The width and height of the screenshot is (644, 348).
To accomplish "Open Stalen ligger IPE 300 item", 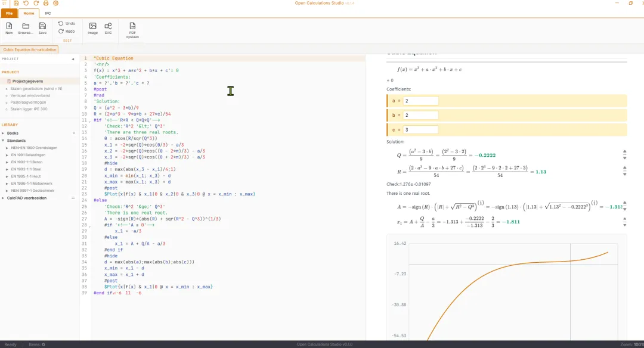I will tap(29, 109).
